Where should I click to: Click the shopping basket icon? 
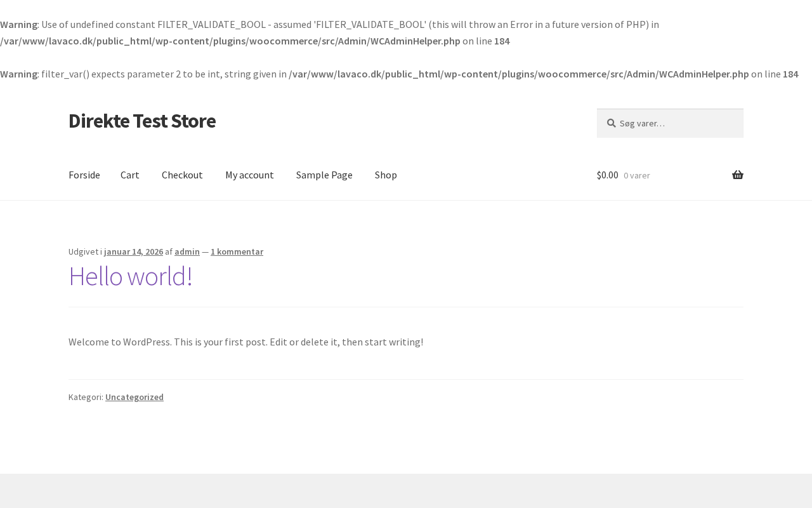[x=737, y=175]
